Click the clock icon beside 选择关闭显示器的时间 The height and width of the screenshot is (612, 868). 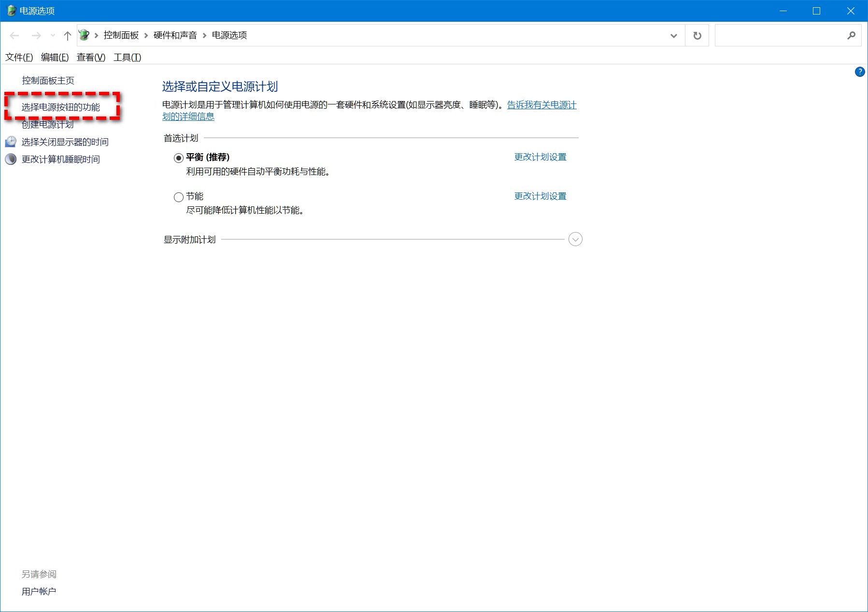tap(11, 142)
